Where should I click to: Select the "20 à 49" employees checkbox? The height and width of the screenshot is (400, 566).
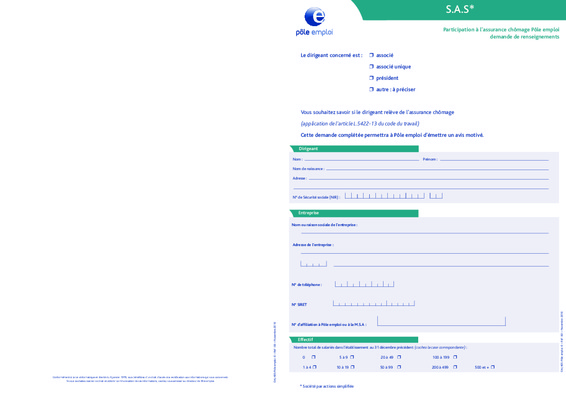point(399,357)
